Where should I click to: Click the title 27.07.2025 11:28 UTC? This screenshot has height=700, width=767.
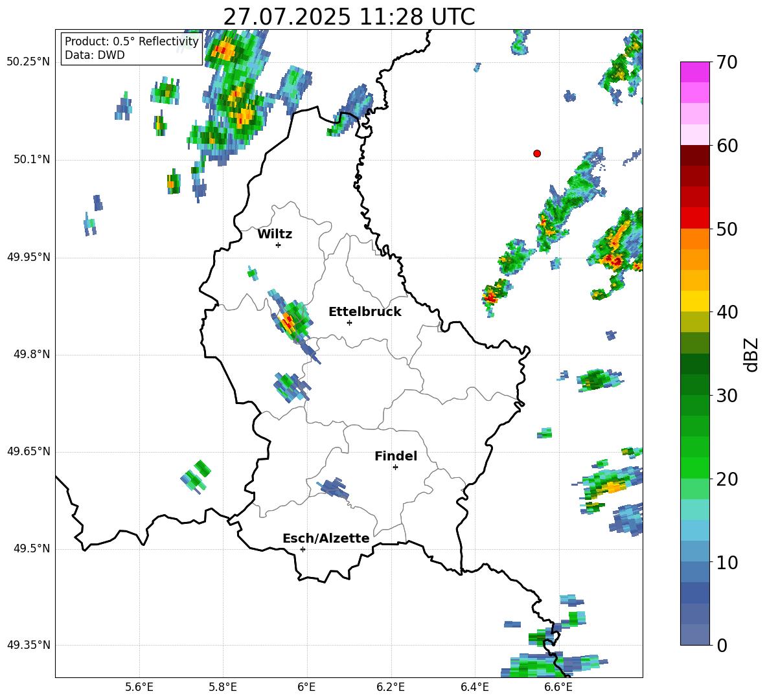coord(349,17)
